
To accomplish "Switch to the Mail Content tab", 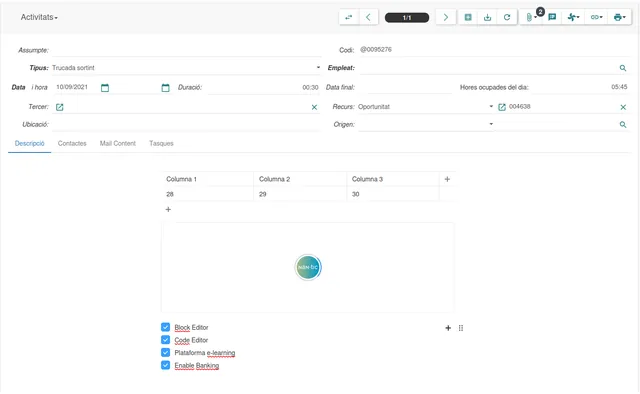I will 118,143.
